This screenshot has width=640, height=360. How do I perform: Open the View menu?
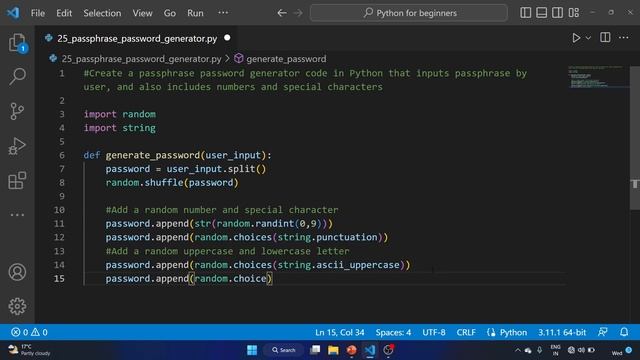(x=142, y=13)
